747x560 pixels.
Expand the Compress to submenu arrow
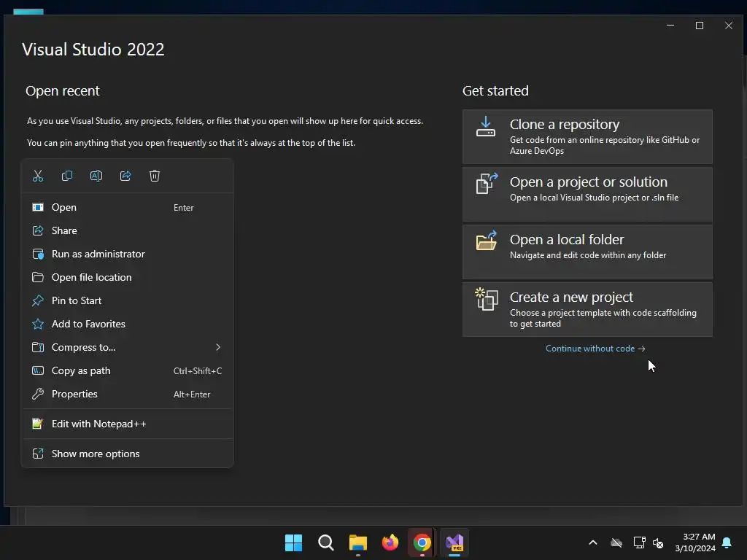pyautogui.click(x=218, y=347)
